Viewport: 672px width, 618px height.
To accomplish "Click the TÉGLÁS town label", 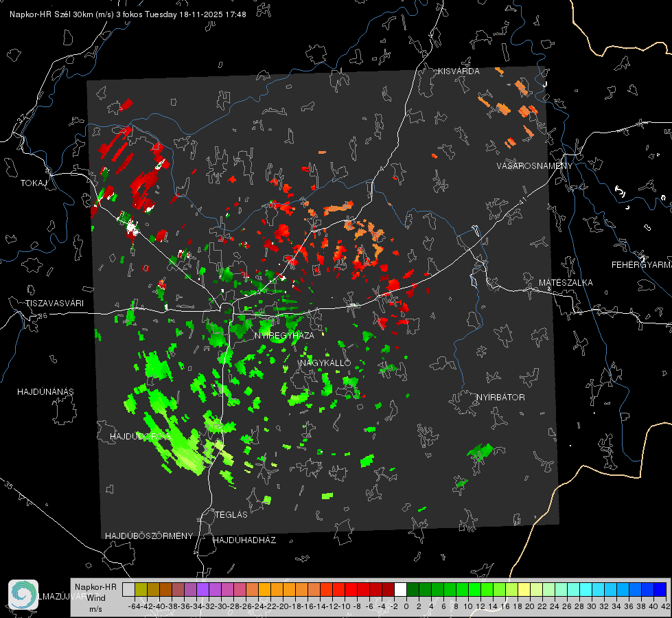I will [x=231, y=515].
